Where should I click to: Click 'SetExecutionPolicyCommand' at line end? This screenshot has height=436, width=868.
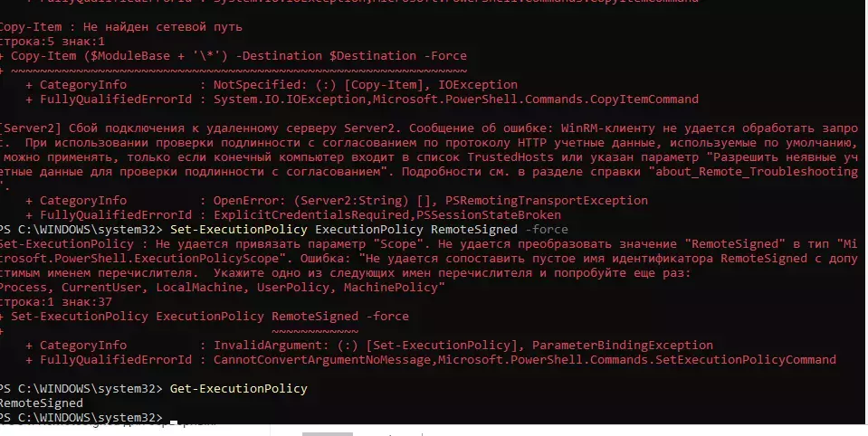(x=746, y=360)
